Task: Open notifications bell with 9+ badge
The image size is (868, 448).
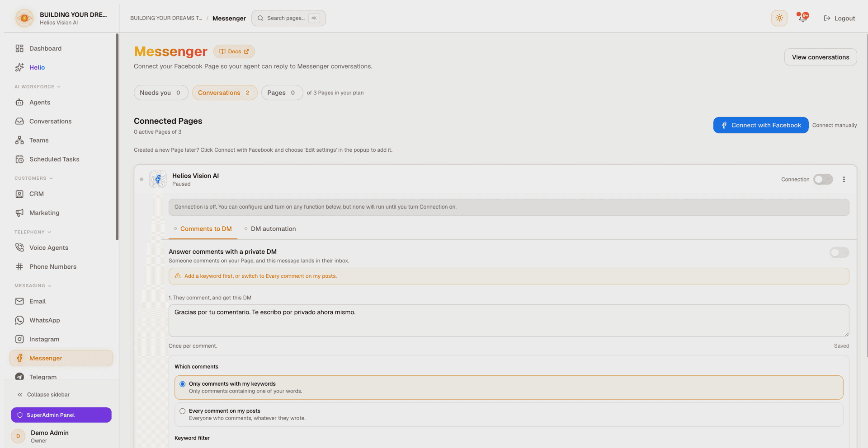Action: coord(803,18)
